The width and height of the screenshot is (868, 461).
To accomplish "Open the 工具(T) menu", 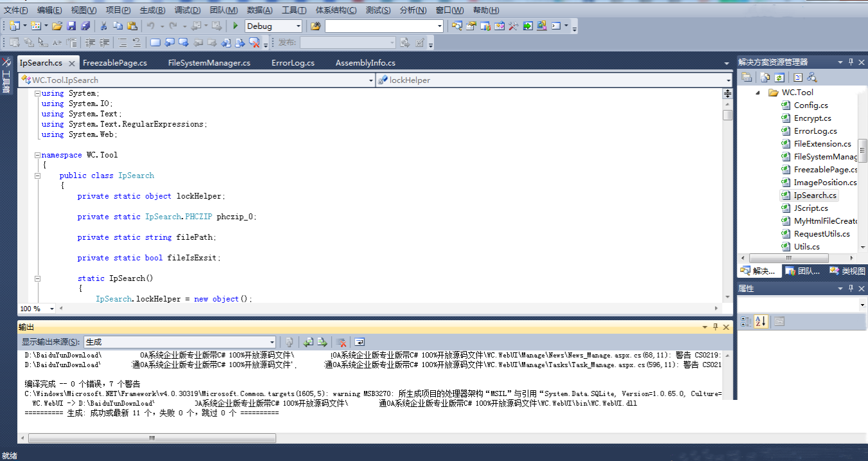I will 294,10.
